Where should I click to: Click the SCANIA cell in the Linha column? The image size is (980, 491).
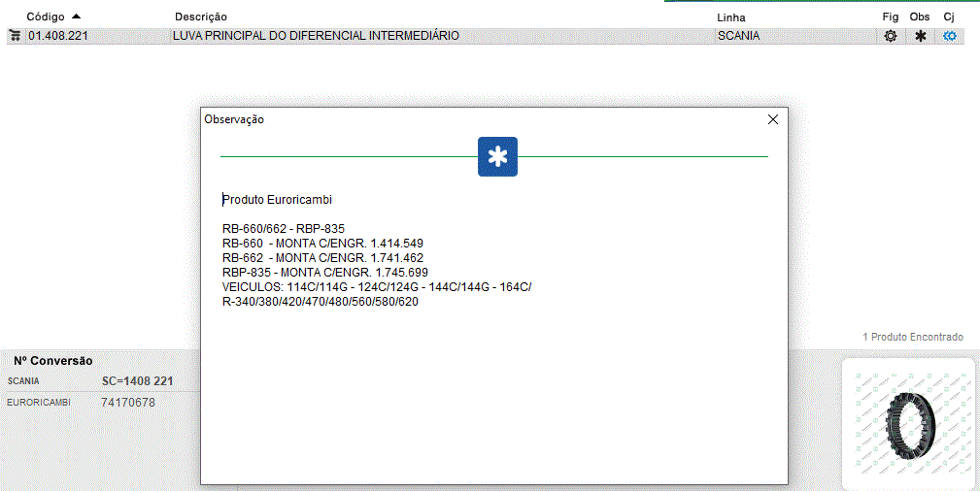[x=738, y=36]
